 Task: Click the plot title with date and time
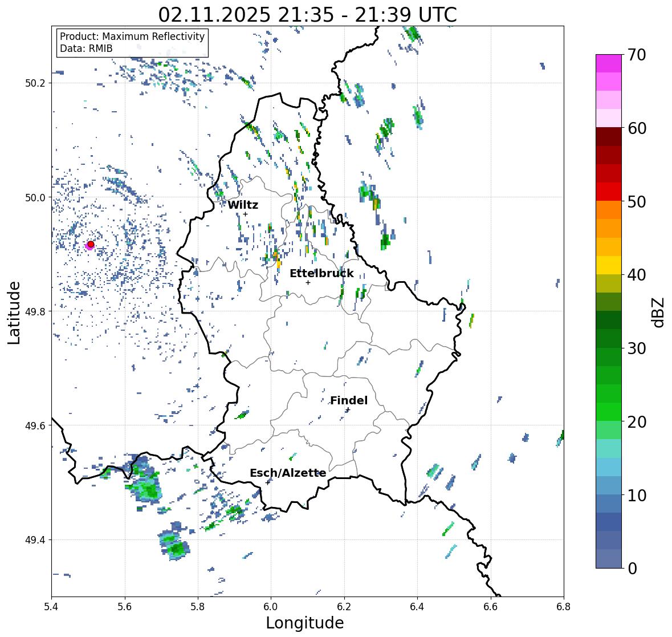(307, 15)
